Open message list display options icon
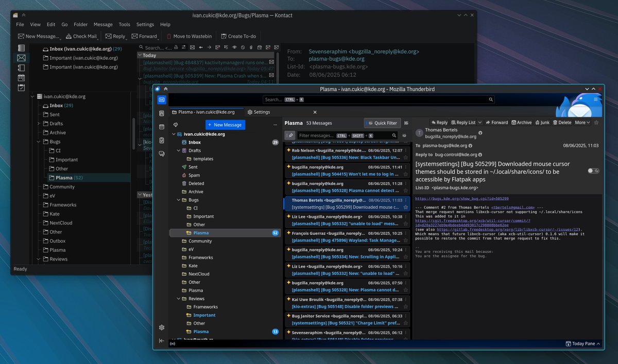The image size is (618, 364). 406,123
